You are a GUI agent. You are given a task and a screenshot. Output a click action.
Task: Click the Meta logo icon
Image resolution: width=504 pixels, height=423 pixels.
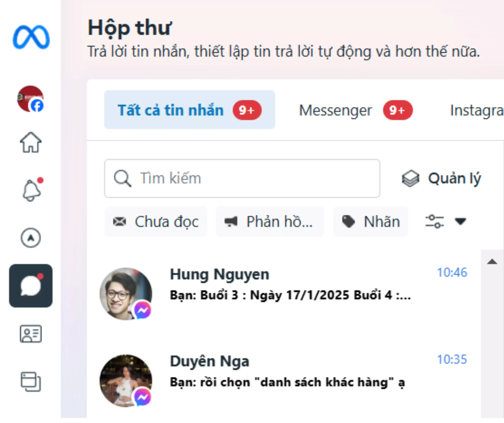tap(31, 37)
